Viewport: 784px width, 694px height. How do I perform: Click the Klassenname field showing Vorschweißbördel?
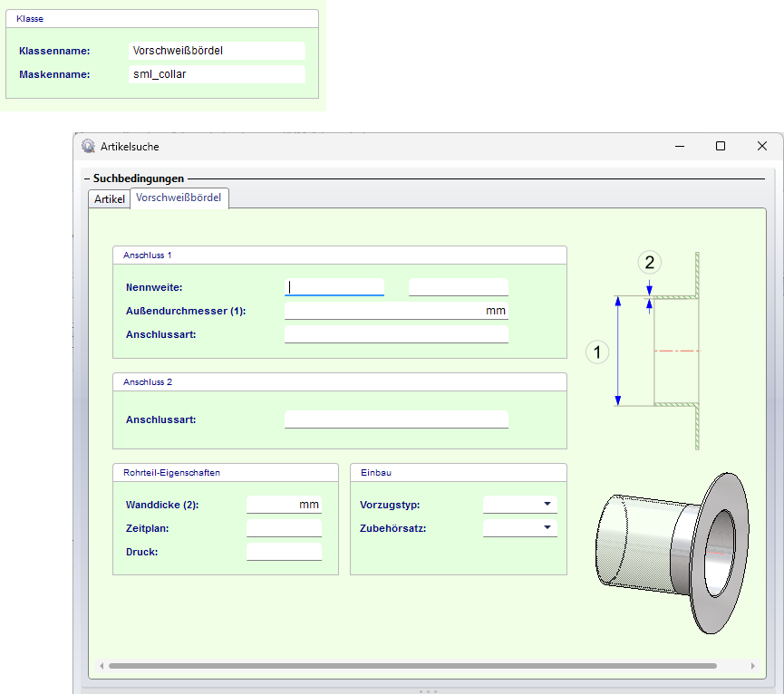pos(217,51)
